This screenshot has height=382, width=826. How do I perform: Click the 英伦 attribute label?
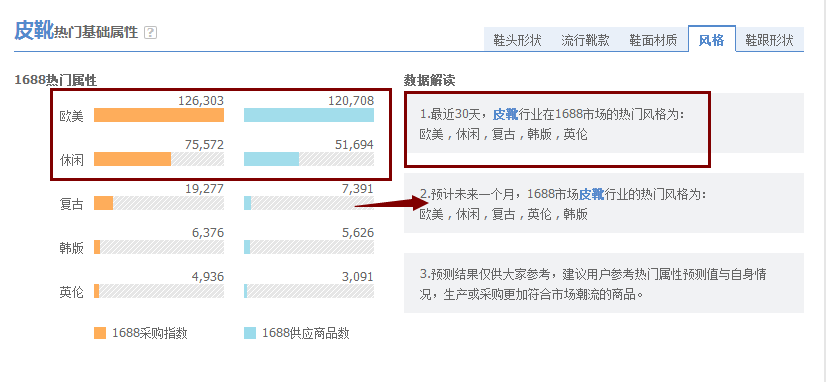point(72,292)
